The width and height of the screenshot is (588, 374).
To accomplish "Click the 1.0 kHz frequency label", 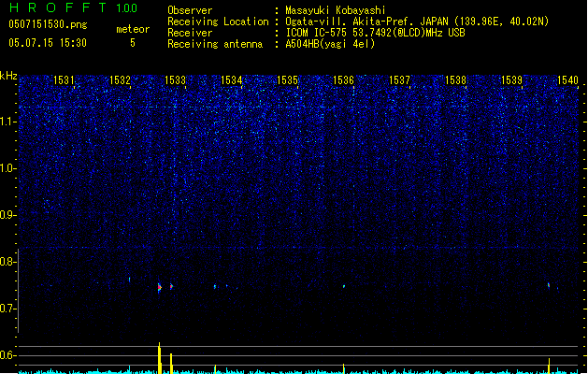I will (x=8, y=168).
